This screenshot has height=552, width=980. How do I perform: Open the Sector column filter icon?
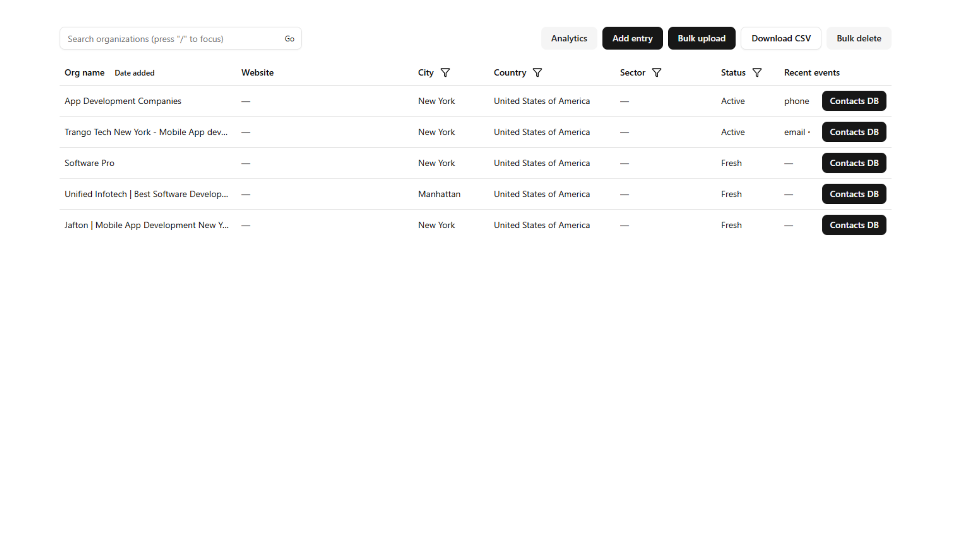click(x=657, y=72)
